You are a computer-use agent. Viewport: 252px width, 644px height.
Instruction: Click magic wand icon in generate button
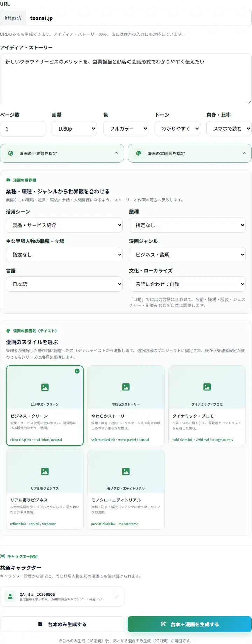[163, 624]
